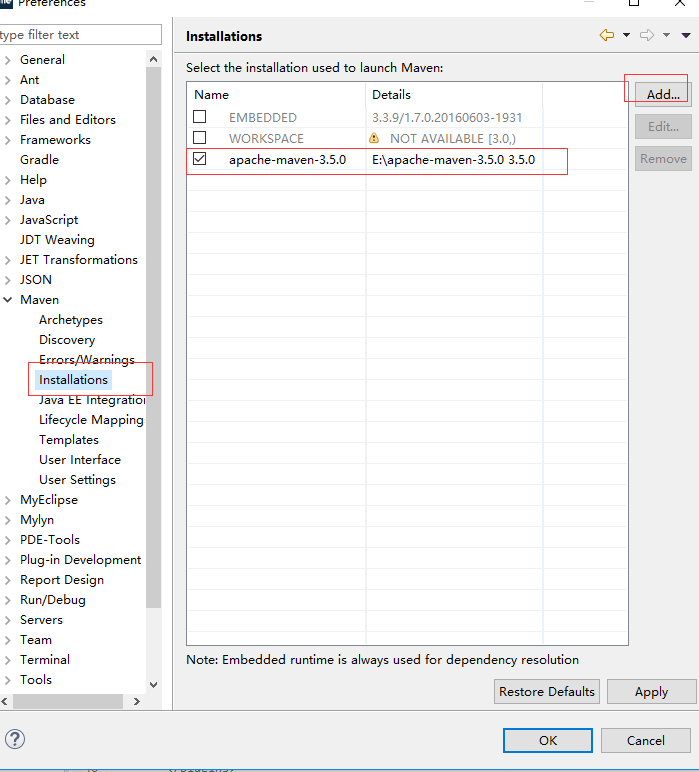699x772 pixels.
Task: Select Report Design in the tree
Action: click(x=62, y=580)
